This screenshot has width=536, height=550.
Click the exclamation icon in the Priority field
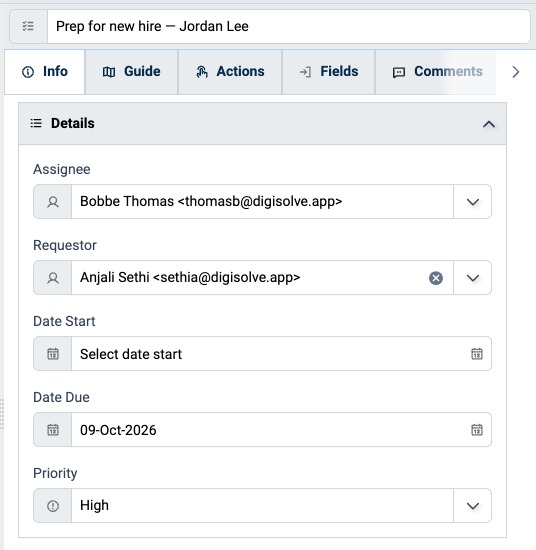53,506
